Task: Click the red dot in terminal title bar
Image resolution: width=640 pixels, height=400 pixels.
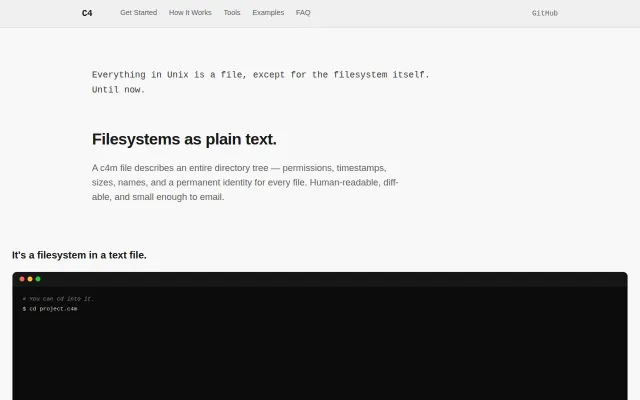Action: [x=22, y=279]
